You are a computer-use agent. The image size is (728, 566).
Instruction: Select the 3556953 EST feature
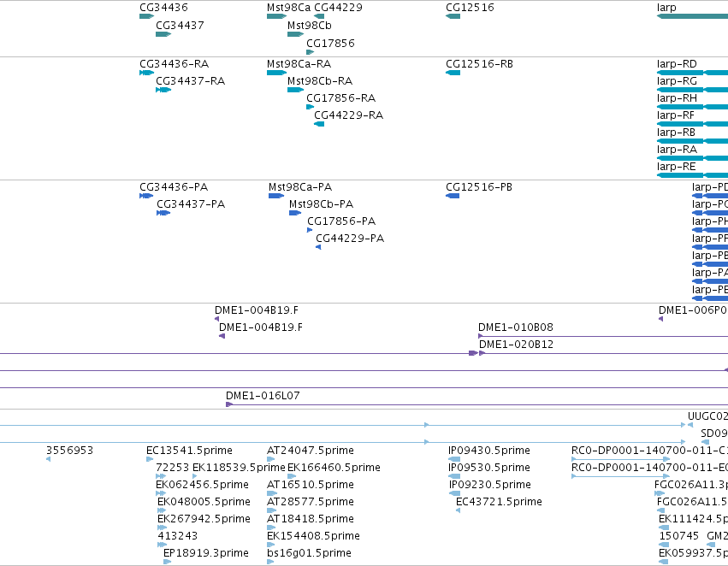(48, 459)
